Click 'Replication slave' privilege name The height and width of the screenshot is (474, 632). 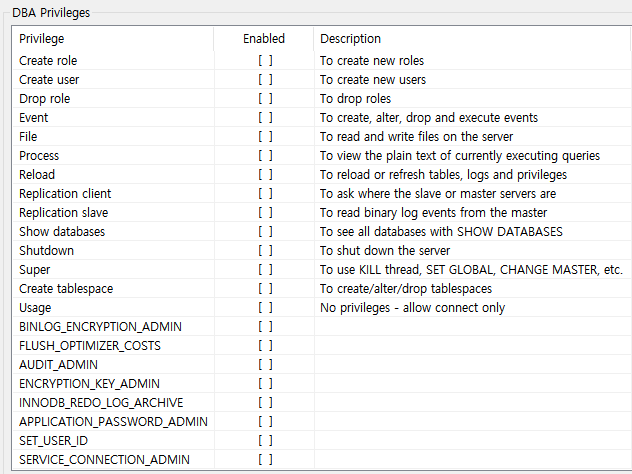63,212
